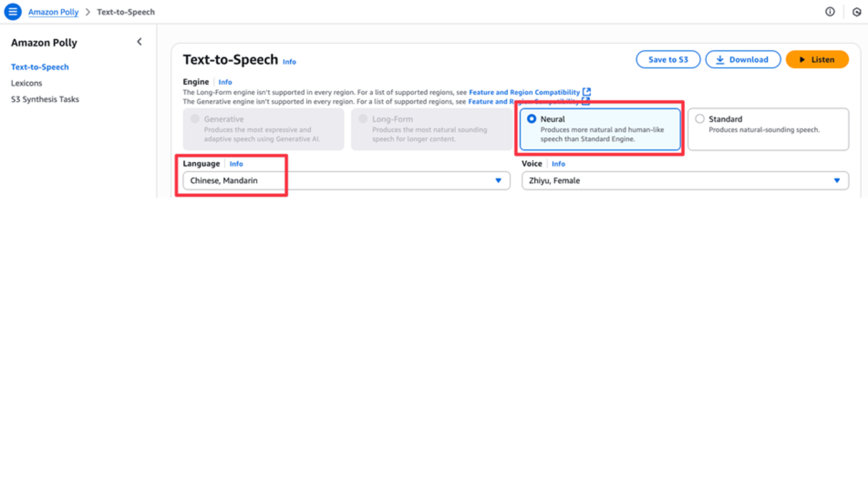Click the Amazon Polly breadcrumb link
Screen dimensions: 868x487
pyautogui.click(x=53, y=12)
